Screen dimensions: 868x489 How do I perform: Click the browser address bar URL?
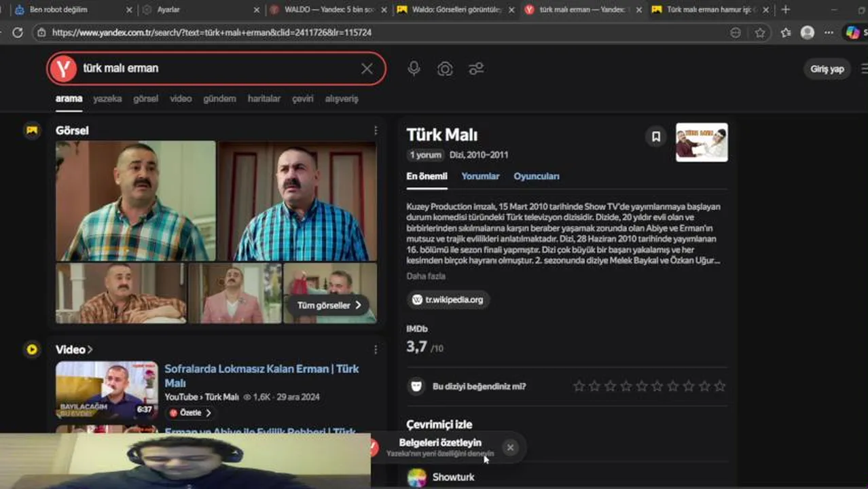coord(212,33)
